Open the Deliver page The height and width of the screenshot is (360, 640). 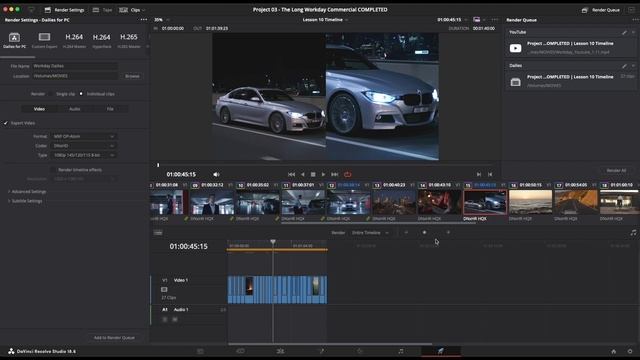[441, 351]
